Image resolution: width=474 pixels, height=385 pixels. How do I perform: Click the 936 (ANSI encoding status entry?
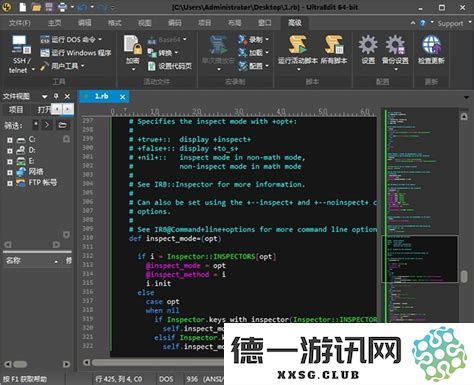204,379
